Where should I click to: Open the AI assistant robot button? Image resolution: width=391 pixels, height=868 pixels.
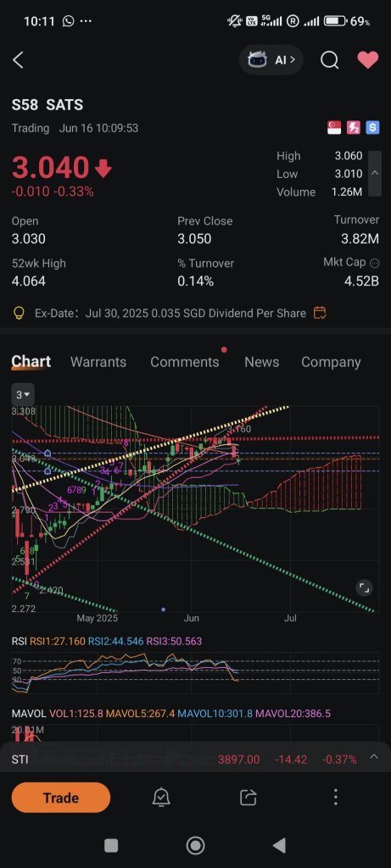click(x=271, y=60)
